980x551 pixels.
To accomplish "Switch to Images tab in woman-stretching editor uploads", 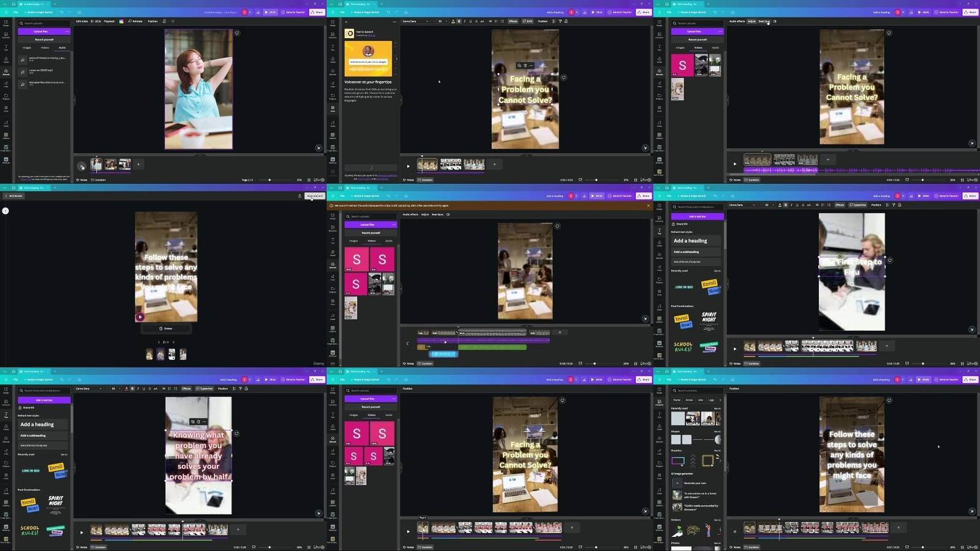I will [27, 47].
